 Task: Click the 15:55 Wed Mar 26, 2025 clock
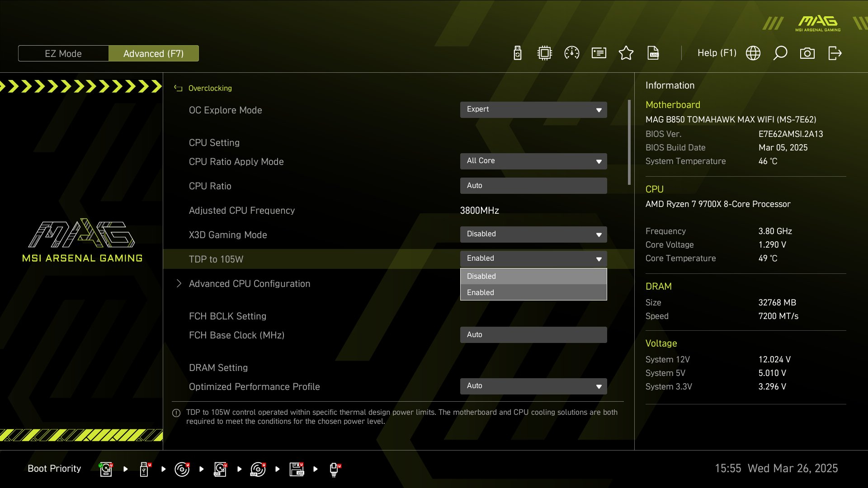[776, 469]
